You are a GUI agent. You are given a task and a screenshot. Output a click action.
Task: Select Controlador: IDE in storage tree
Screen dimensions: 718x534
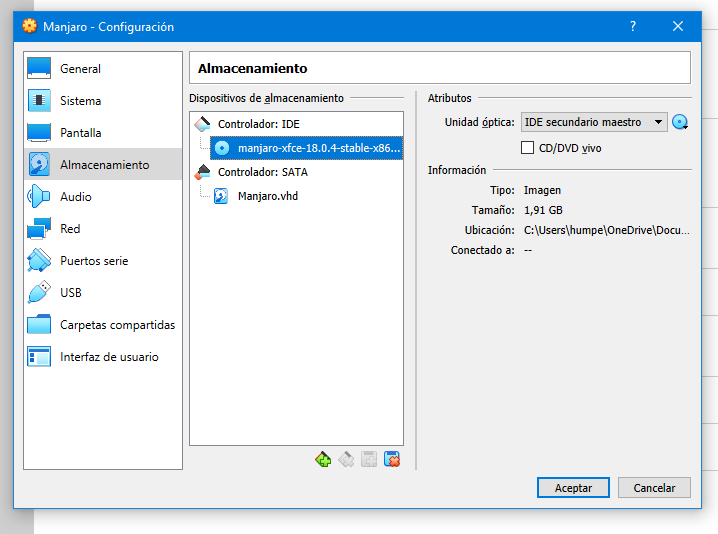point(259,124)
